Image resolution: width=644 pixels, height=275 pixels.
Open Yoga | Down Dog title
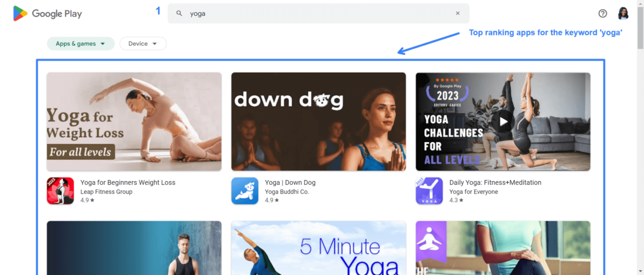click(290, 183)
